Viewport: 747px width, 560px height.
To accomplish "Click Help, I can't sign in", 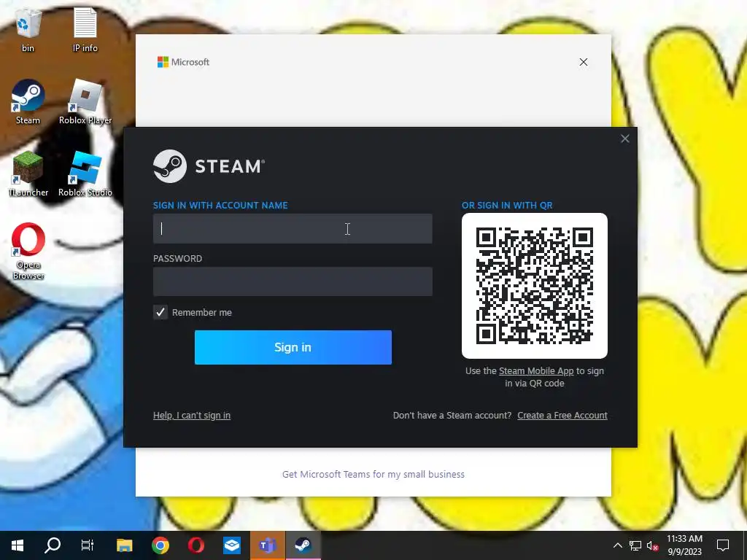I will 192,415.
